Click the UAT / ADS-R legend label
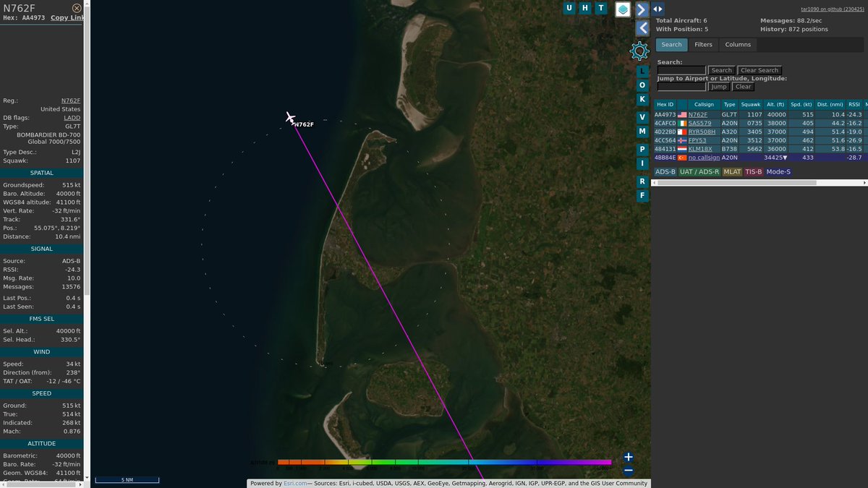Viewport: 868px width, 488px height. coord(699,172)
